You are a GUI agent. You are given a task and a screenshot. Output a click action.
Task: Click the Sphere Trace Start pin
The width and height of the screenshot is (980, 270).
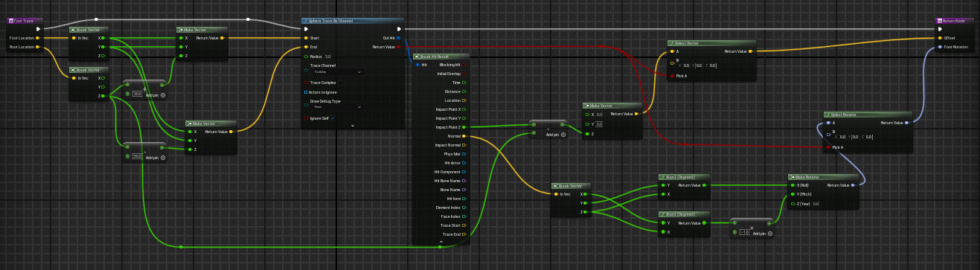tap(306, 38)
